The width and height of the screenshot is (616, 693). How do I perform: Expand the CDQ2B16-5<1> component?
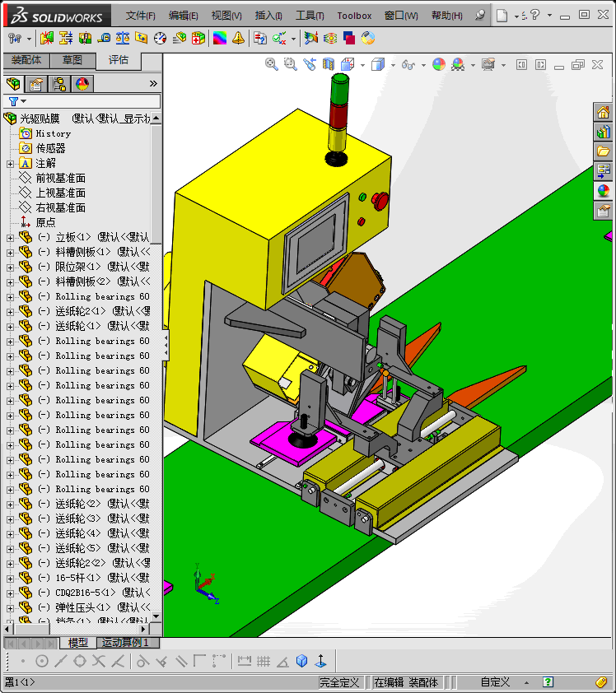pos(10,593)
